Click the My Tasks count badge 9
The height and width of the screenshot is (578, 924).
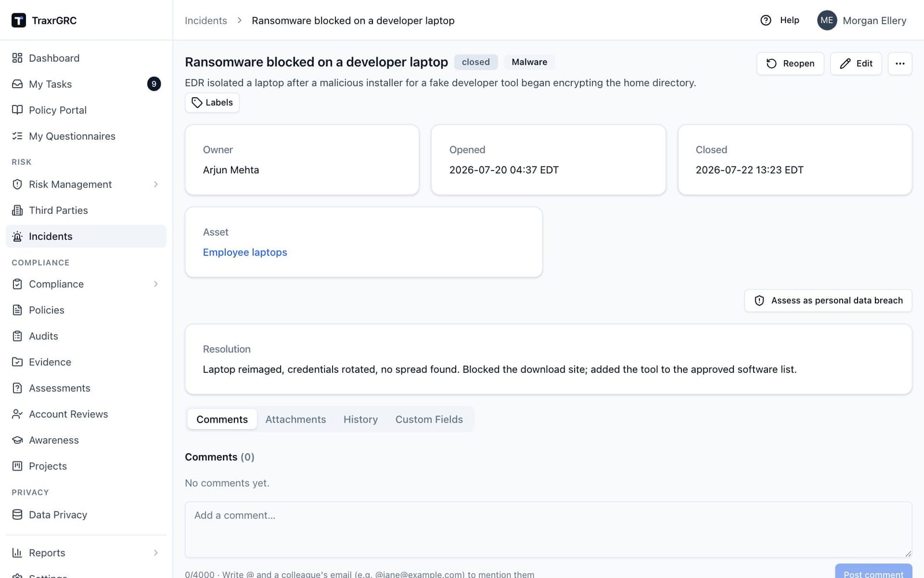154,84
